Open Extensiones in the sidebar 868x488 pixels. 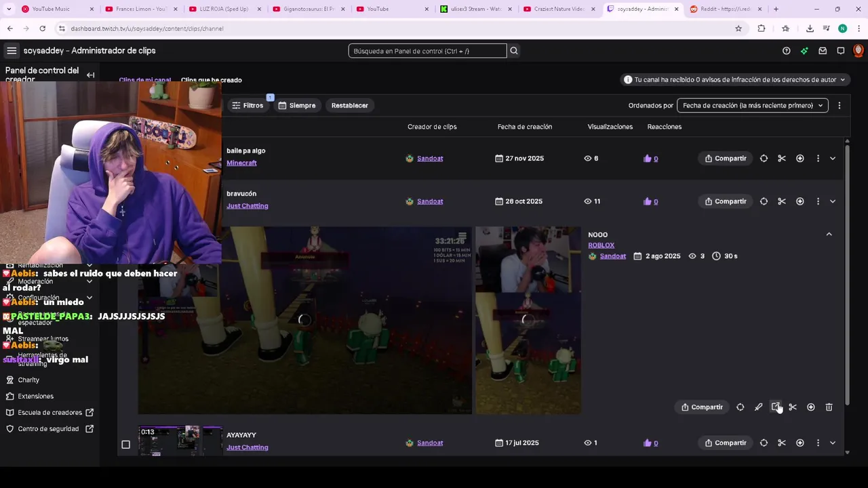pyautogui.click(x=35, y=396)
